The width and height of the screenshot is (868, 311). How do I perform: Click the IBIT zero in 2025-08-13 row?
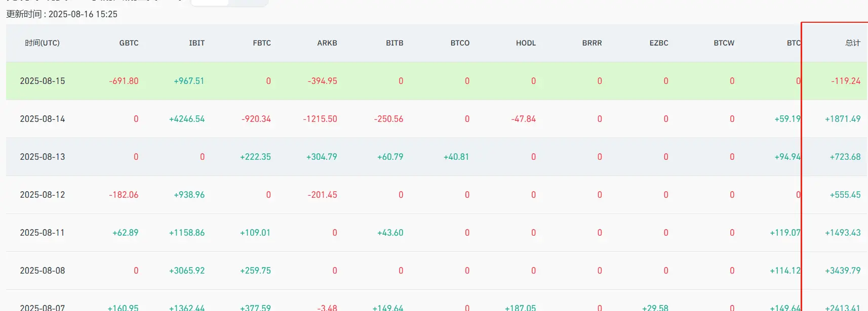(x=202, y=157)
